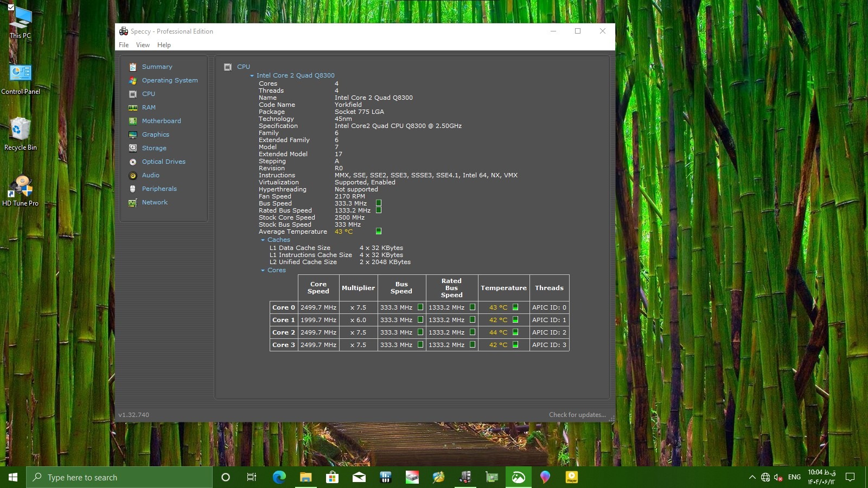
Task: Open the Summary section icon in sidebar
Action: point(132,67)
